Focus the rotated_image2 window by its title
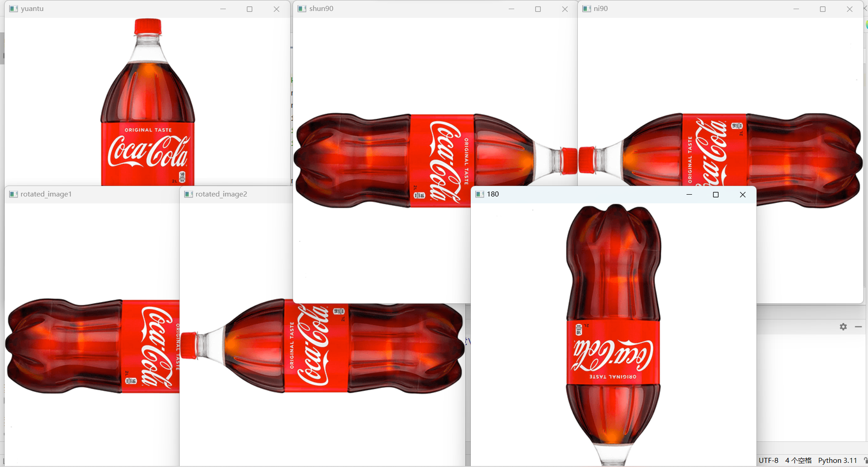 (x=221, y=194)
